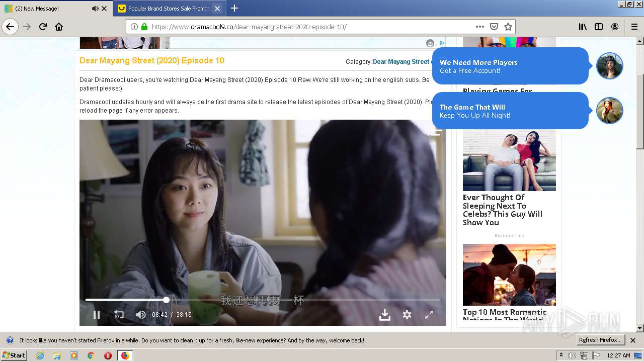The image size is (644, 362).
Task: Click the AdChoices triangle icon
Action: 442,43
